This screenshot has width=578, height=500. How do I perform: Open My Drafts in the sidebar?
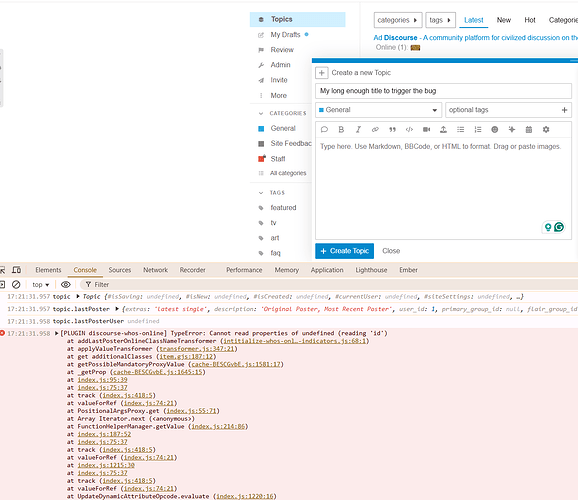pyautogui.click(x=285, y=35)
